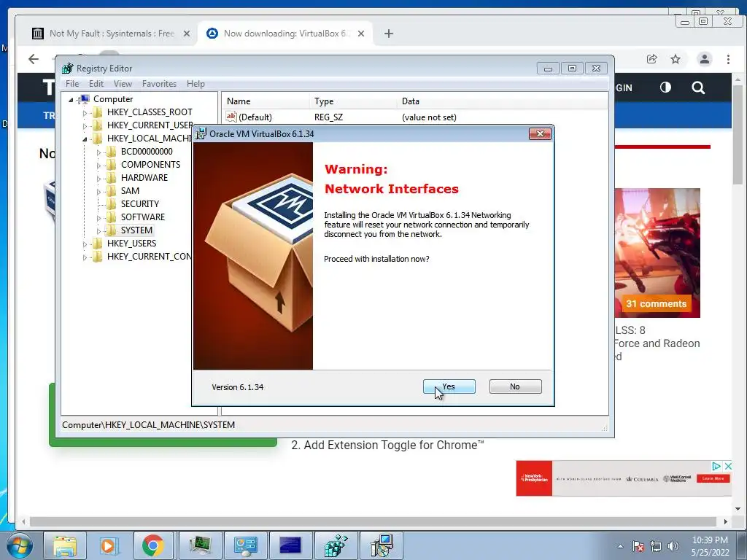Click the Type column header

pos(352,101)
